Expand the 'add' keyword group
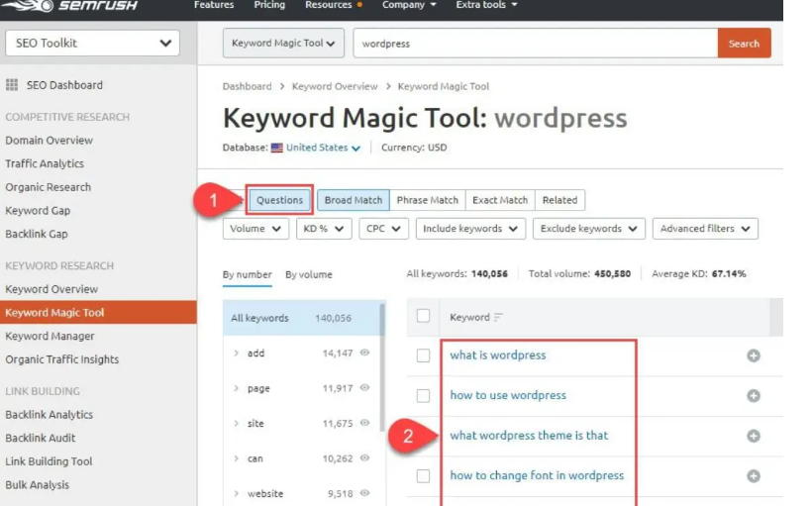 (x=236, y=354)
